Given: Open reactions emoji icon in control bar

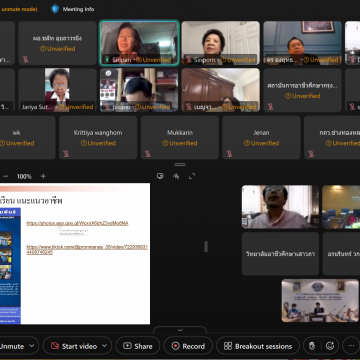Looking at the screenshot, I should (330, 346).
